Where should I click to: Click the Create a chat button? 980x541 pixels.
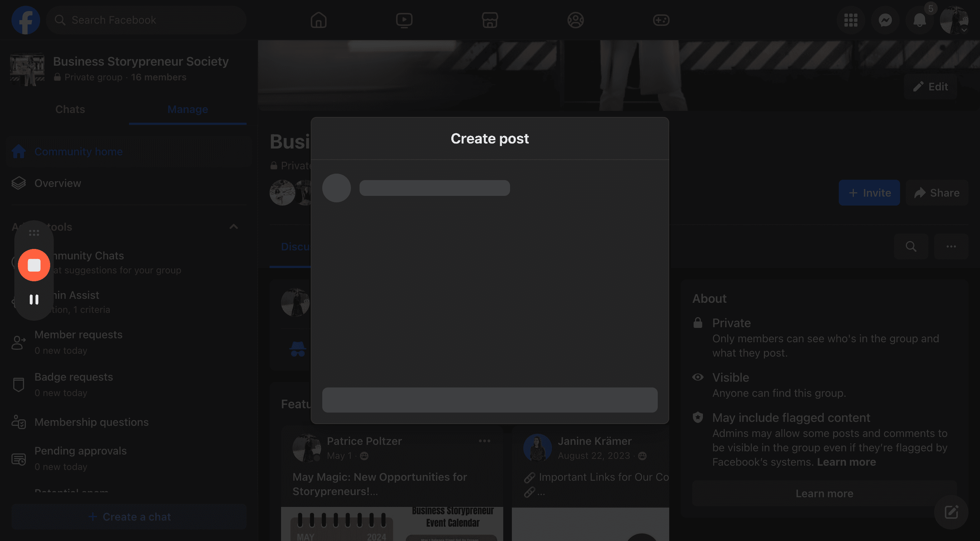pyautogui.click(x=129, y=517)
